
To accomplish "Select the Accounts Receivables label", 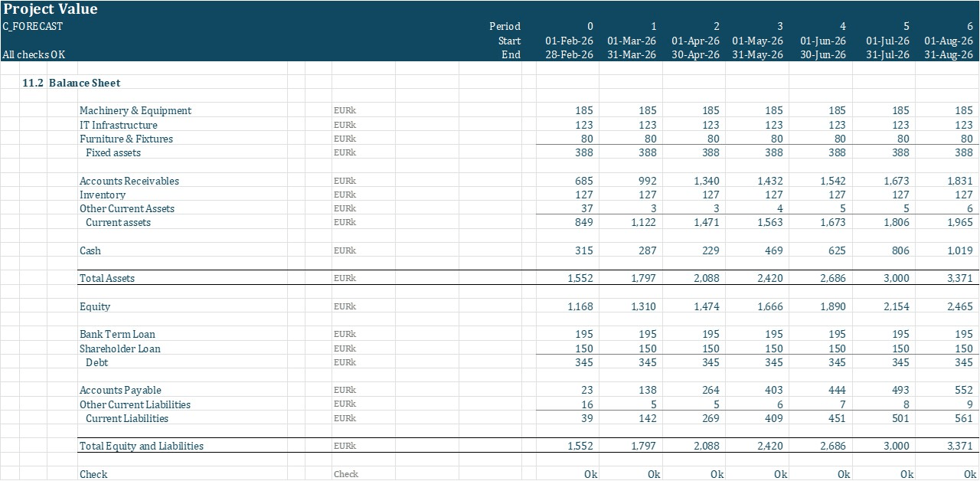I will tap(129, 181).
